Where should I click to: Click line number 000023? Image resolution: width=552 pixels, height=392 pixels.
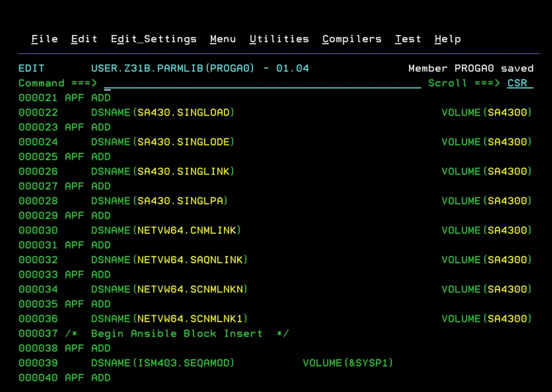tap(38, 127)
